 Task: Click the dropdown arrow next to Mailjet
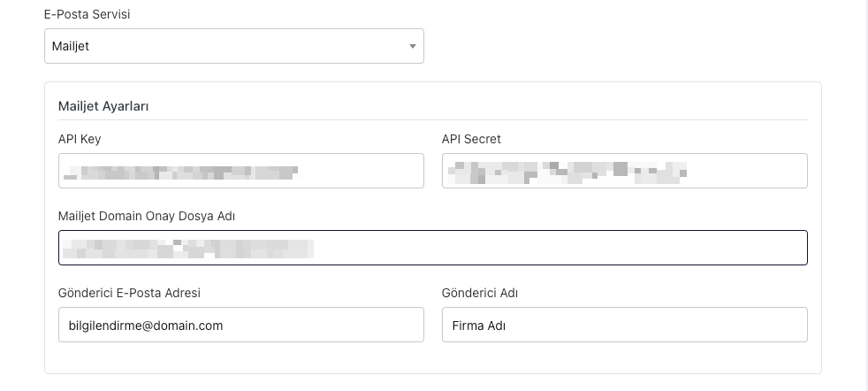(412, 47)
